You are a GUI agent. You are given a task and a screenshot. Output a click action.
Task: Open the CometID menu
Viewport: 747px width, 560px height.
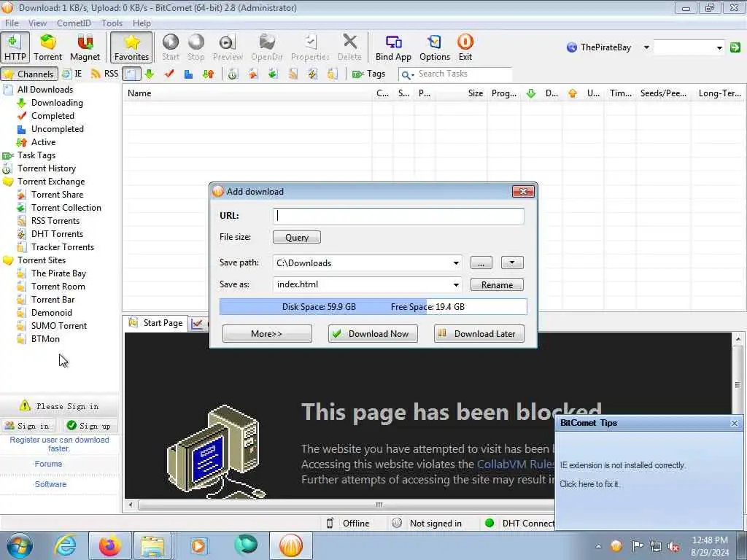point(74,23)
